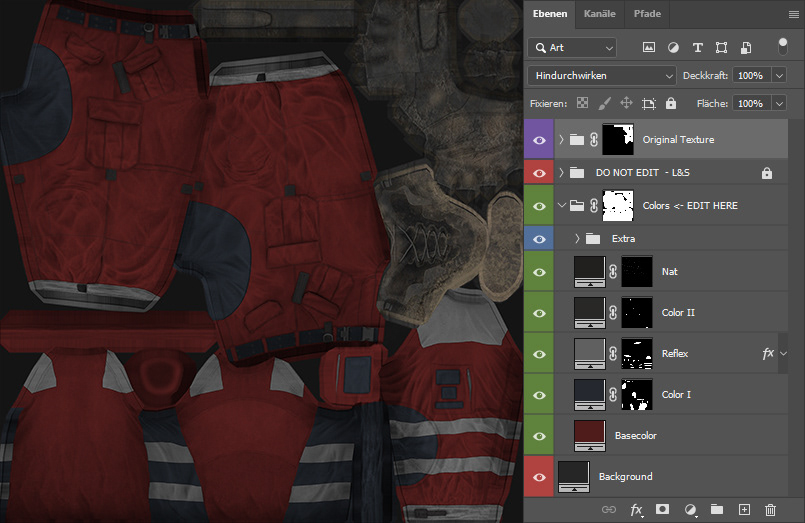Screen dimensions: 805x523
Task: Switch to the Pfade tab
Action: tap(647, 14)
